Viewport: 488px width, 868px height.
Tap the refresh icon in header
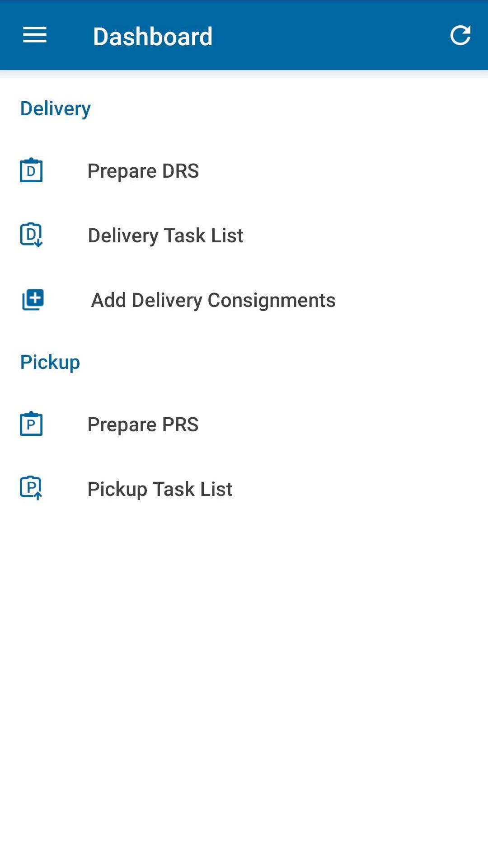[460, 35]
